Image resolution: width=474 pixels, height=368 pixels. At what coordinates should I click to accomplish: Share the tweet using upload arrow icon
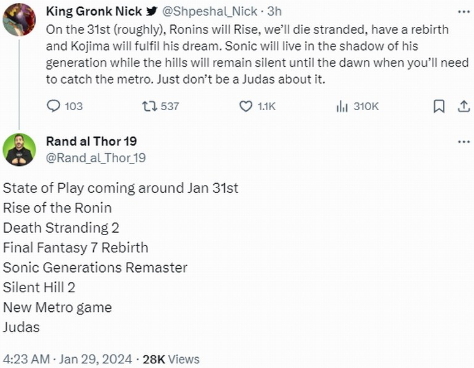pyautogui.click(x=463, y=106)
